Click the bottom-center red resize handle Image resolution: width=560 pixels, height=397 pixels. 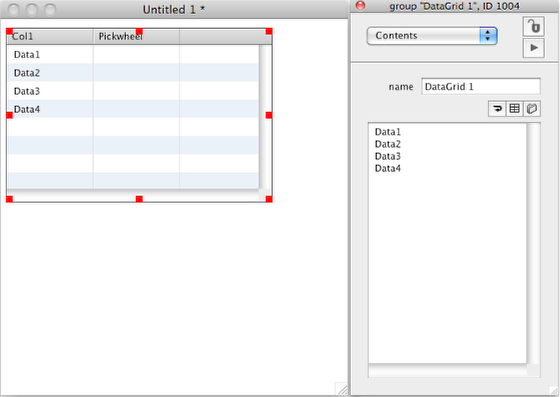(139, 199)
